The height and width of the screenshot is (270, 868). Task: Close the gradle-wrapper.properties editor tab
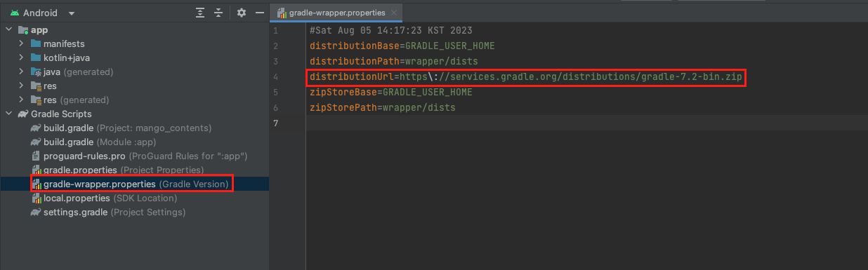coord(395,13)
